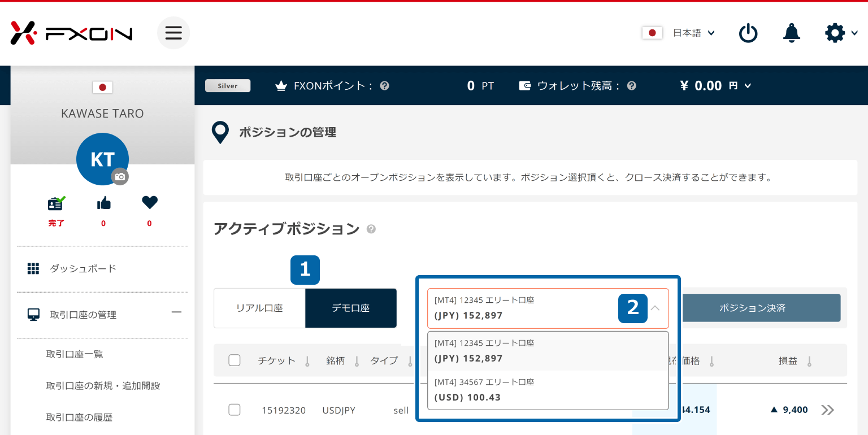This screenshot has height=435, width=868.
Task: Click camera icon on KT avatar
Action: tap(120, 177)
